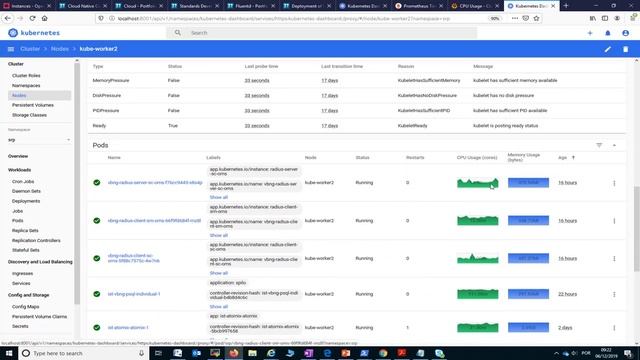This screenshot has height=360, width=640.
Task: Switch to the Prometheus browser tab
Action: point(419,6)
